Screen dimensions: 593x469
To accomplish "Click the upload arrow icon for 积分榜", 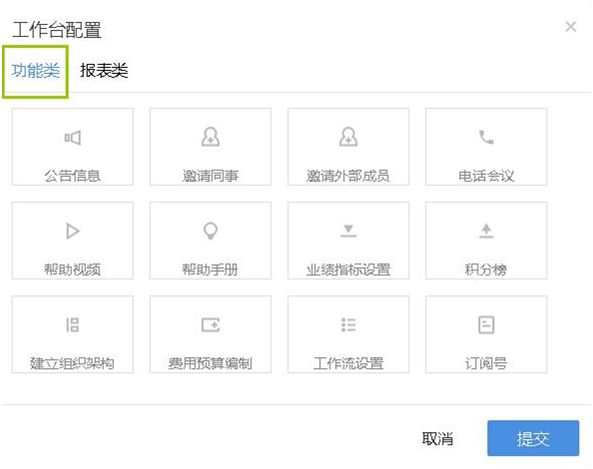I will [x=486, y=231].
